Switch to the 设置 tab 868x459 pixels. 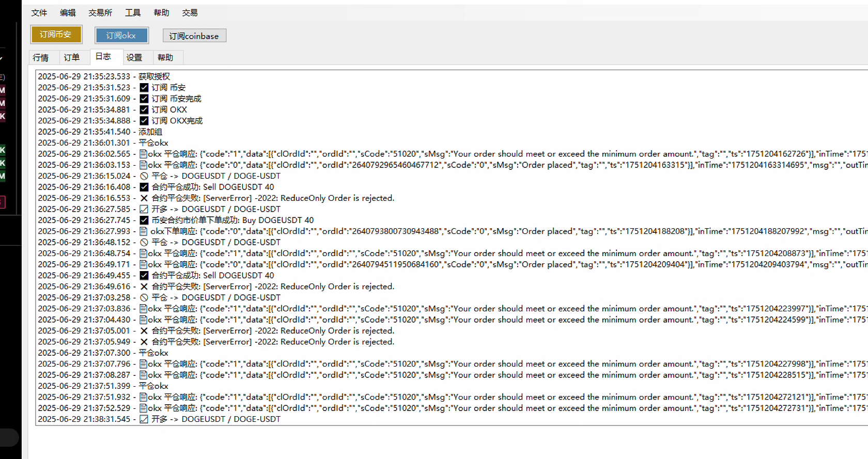(134, 57)
